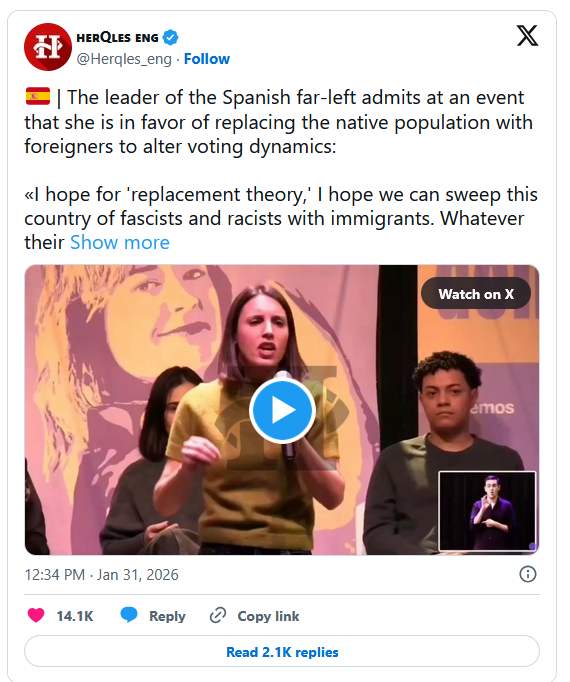This screenshot has width=570, height=682.
Task: Open the tweet info circle icon
Action: coord(527,574)
